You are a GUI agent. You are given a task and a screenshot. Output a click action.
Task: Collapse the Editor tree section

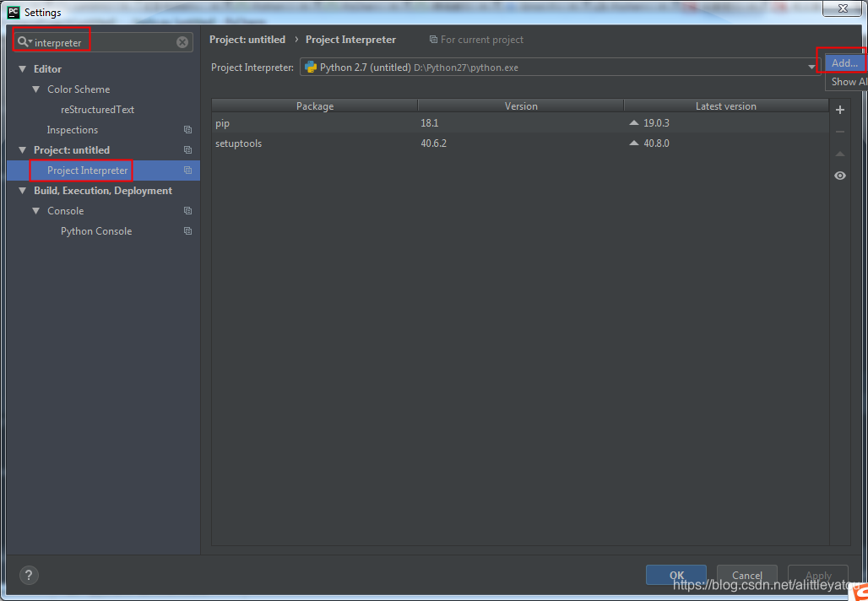coord(22,69)
